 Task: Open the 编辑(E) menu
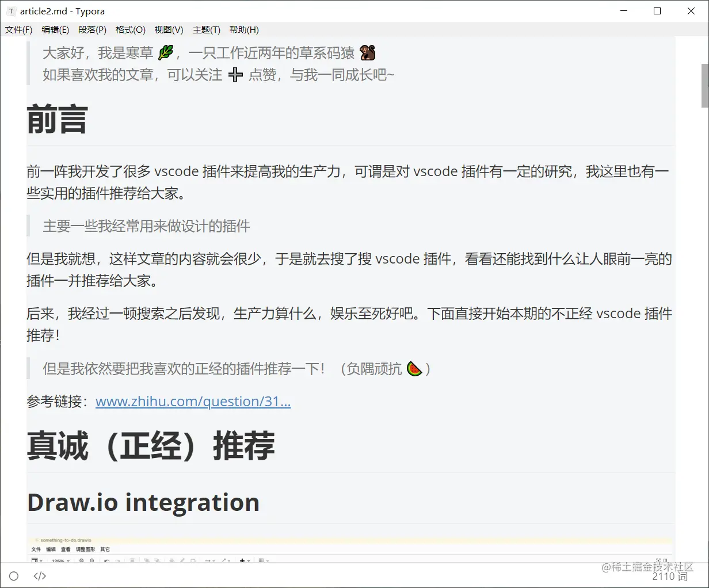(x=55, y=30)
